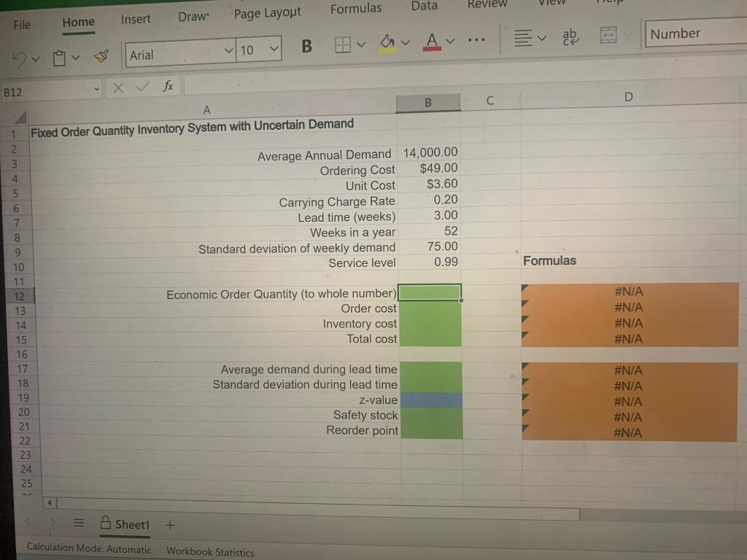
Task: Click the Paste clipboard icon
Action: click(x=59, y=58)
